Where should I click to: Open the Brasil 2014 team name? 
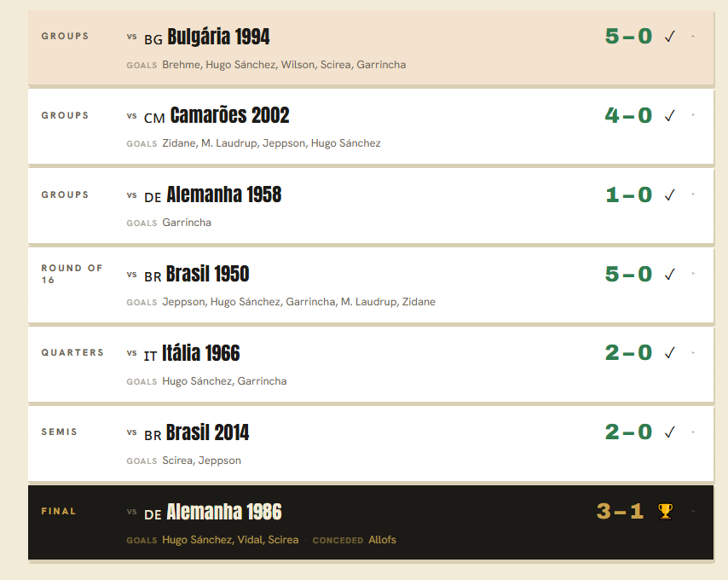tap(207, 432)
